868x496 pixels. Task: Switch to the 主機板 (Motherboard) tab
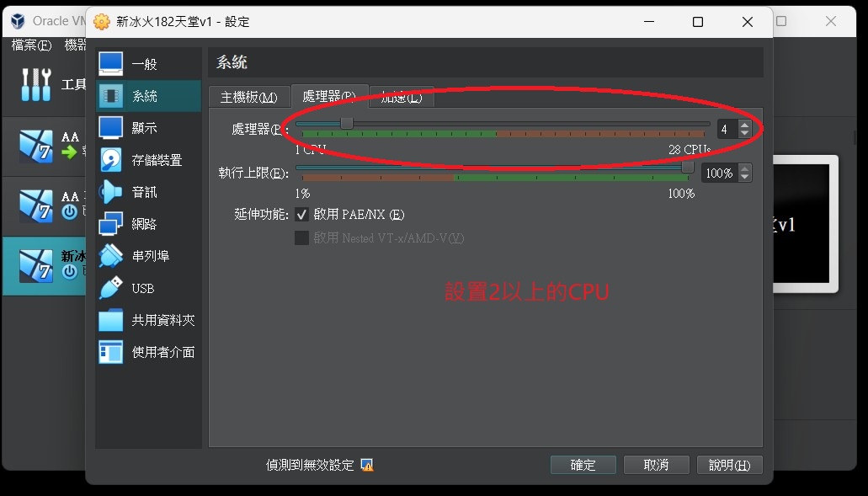[248, 97]
